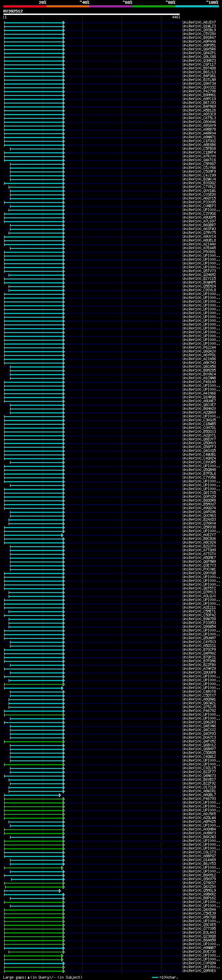
Task: Select hit label UniRef100_O14469
Action: 199,860
